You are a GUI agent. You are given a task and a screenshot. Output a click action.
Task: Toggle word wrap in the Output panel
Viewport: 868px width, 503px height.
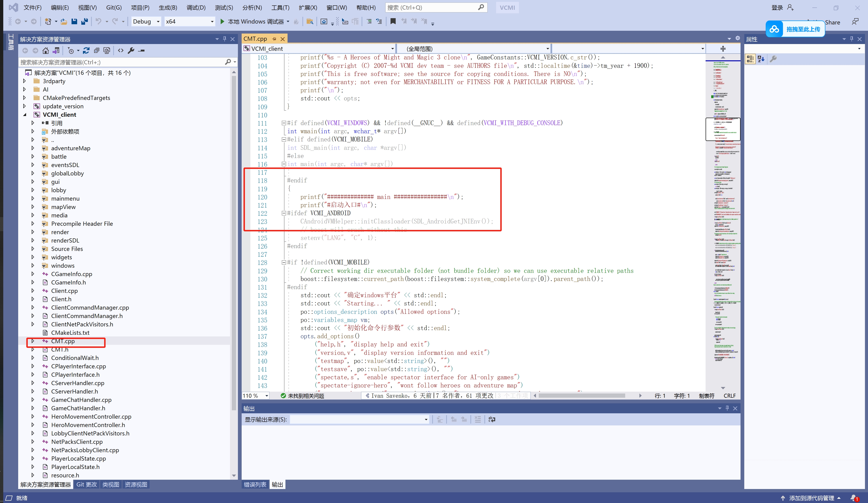(492, 419)
